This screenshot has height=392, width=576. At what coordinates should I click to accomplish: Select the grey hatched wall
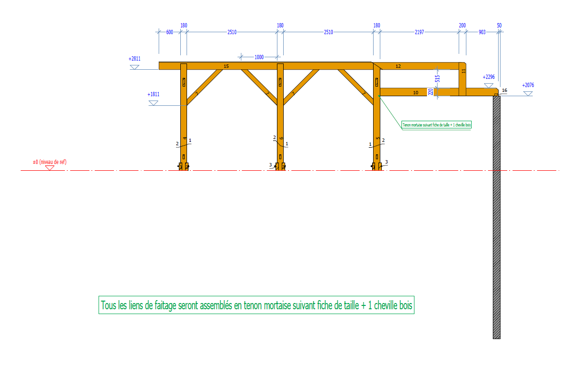496,216
